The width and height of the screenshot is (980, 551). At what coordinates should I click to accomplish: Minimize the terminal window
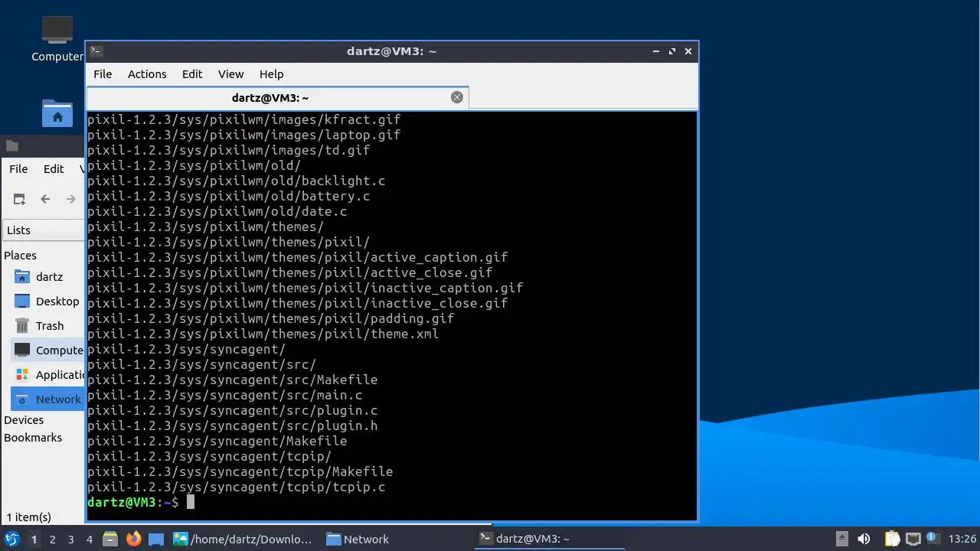(x=656, y=51)
